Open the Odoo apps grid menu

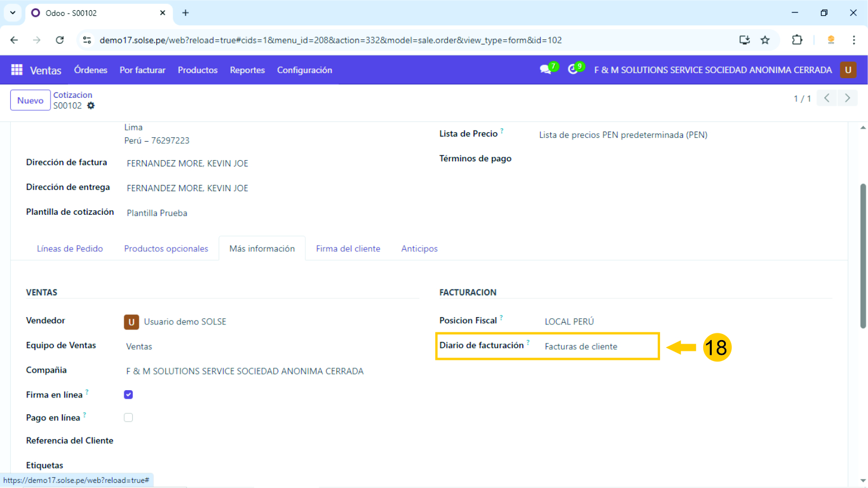[17, 70]
